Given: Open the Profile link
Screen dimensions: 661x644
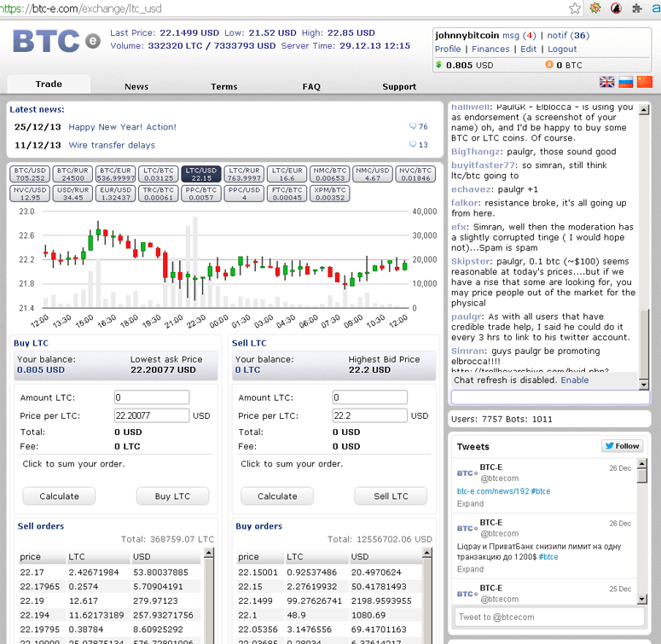Looking at the screenshot, I should pos(448,49).
